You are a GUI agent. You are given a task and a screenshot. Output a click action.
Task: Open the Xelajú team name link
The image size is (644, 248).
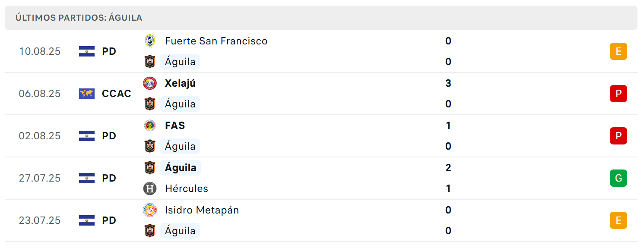click(x=180, y=83)
